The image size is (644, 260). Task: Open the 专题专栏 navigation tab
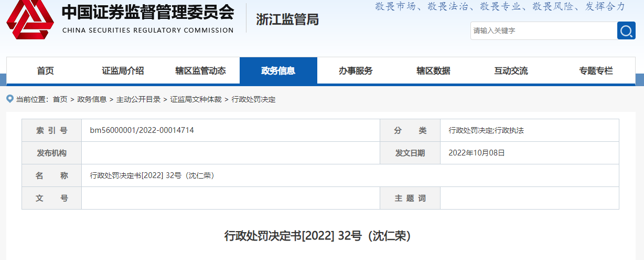(596, 71)
